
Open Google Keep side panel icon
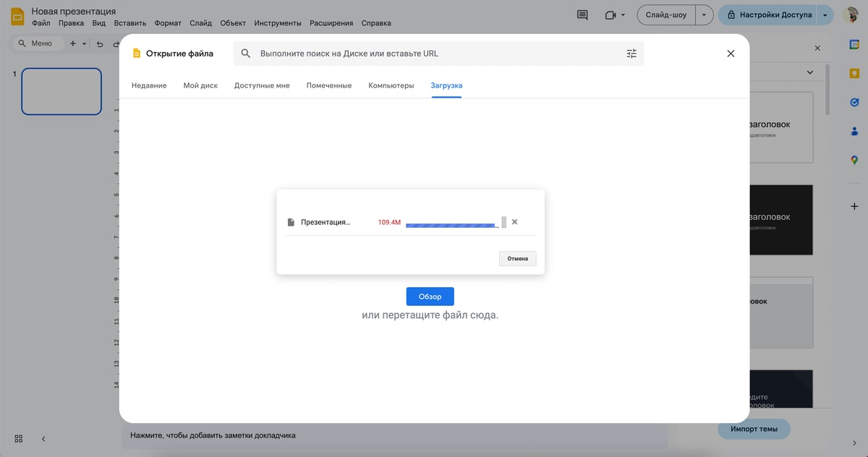[x=854, y=73]
